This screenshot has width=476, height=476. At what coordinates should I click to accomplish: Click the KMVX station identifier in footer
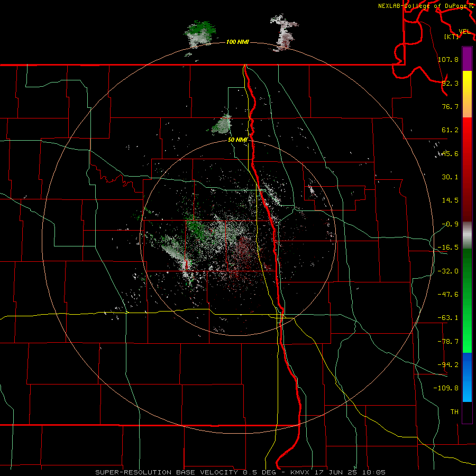300,472
